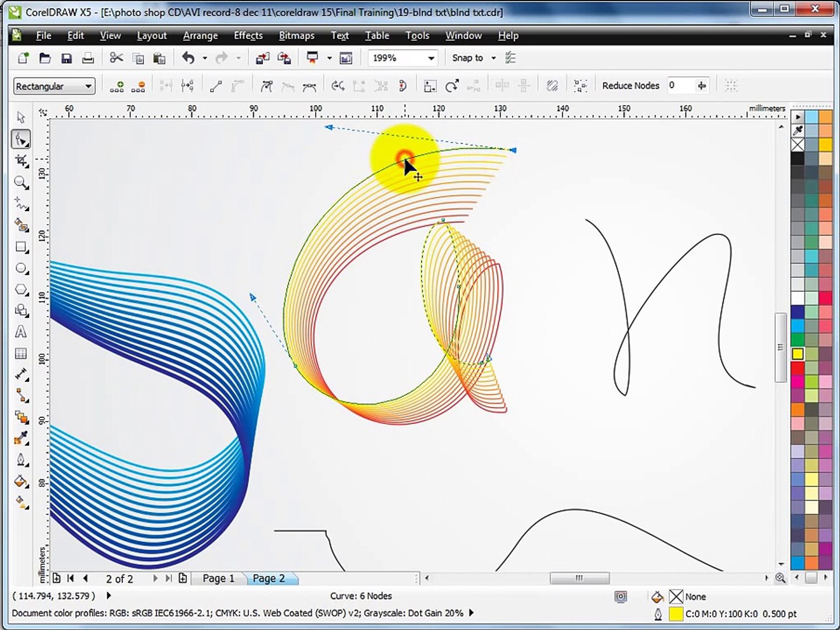Select the Zoom tool in the toolbox

tap(22, 183)
